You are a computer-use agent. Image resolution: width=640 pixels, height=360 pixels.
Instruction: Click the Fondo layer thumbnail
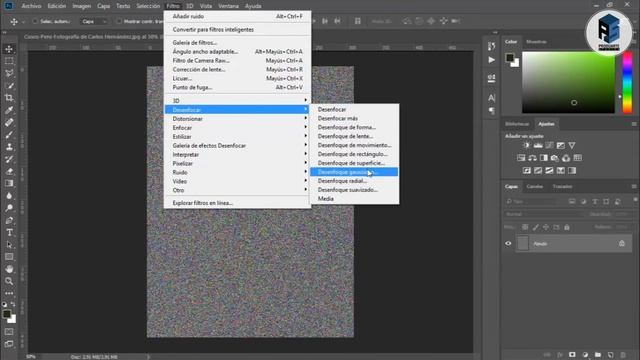(523, 244)
